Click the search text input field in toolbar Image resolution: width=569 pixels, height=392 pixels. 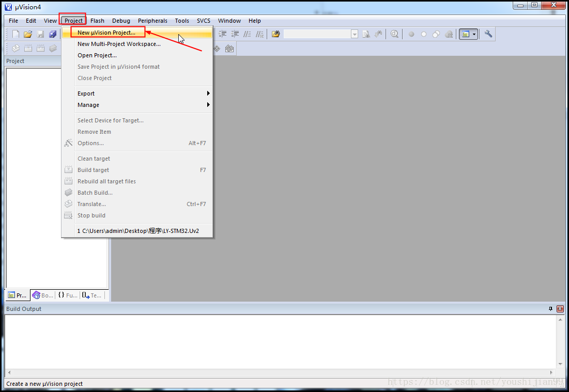pos(317,34)
